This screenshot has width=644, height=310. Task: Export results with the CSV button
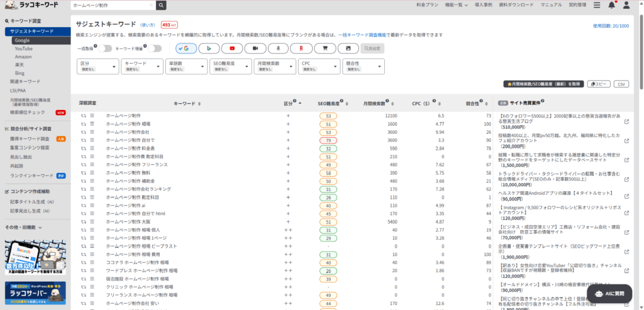coord(621,84)
